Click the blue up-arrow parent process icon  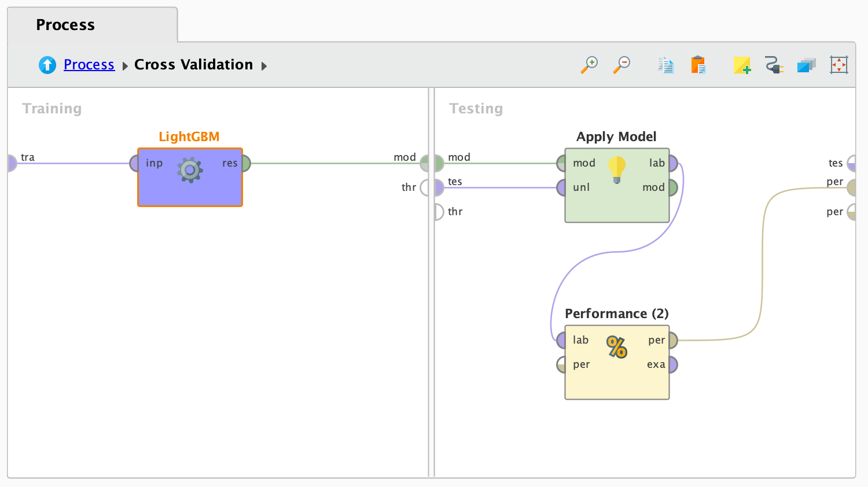click(x=47, y=65)
